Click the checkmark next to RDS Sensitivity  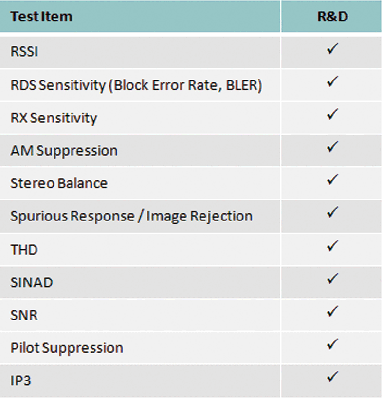tap(332, 82)
